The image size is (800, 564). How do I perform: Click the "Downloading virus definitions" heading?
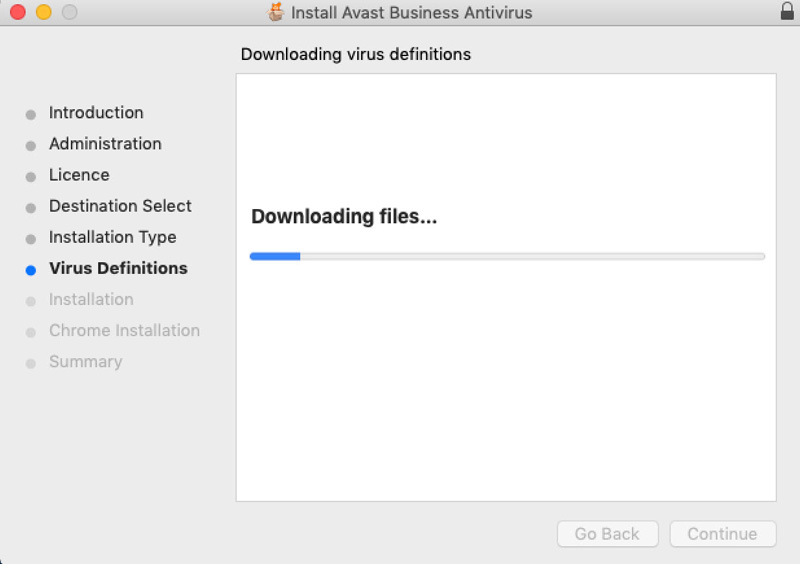[x=355, y=54]
